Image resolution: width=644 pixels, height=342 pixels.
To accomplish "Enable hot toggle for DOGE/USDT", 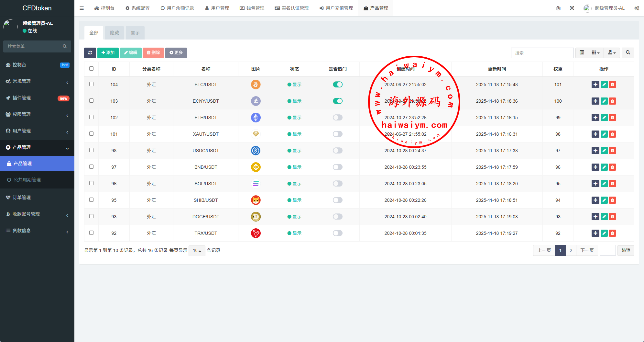I will click(x=337, y=217).
